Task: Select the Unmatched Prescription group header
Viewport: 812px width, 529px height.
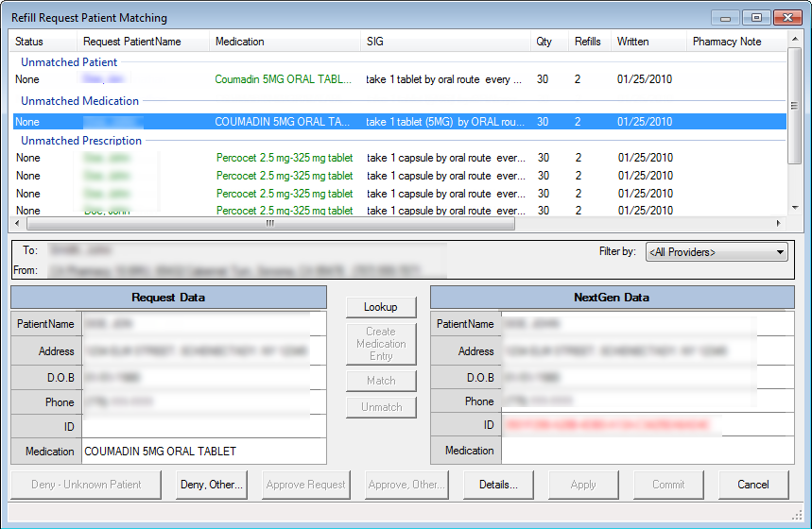Action: [80, 140]
